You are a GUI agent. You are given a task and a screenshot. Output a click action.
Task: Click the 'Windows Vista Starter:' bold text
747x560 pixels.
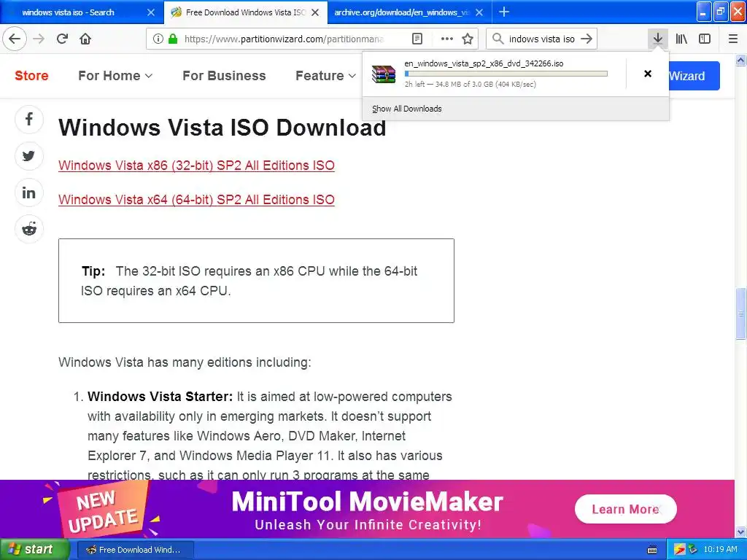click(x=160, y=397)
